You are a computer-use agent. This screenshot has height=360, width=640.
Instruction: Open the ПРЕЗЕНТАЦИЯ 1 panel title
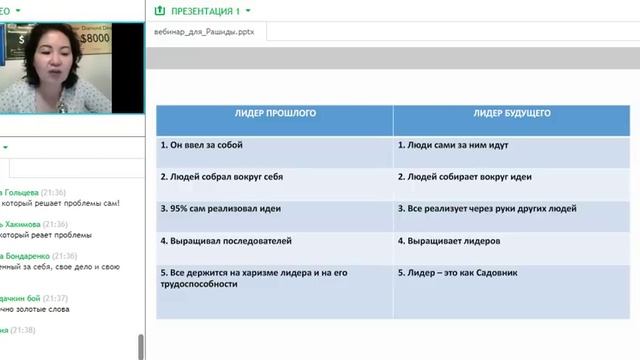click(205, 11)
